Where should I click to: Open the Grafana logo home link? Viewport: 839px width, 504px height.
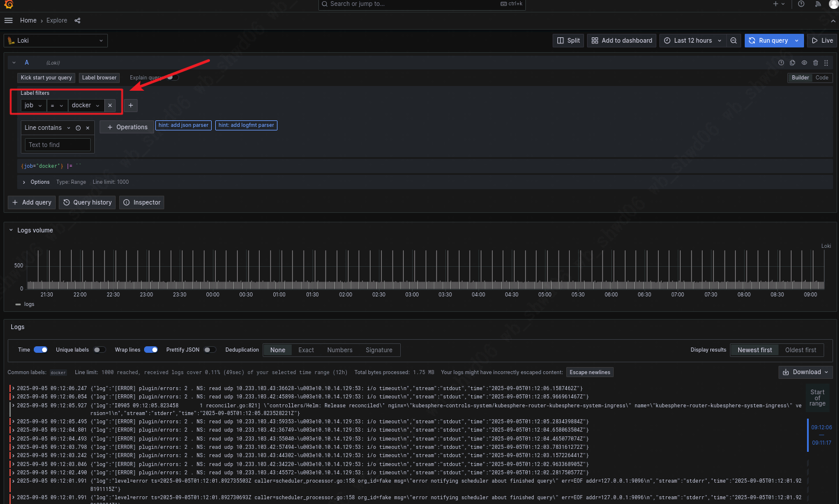pyautogui.click(x=8, y=4)
